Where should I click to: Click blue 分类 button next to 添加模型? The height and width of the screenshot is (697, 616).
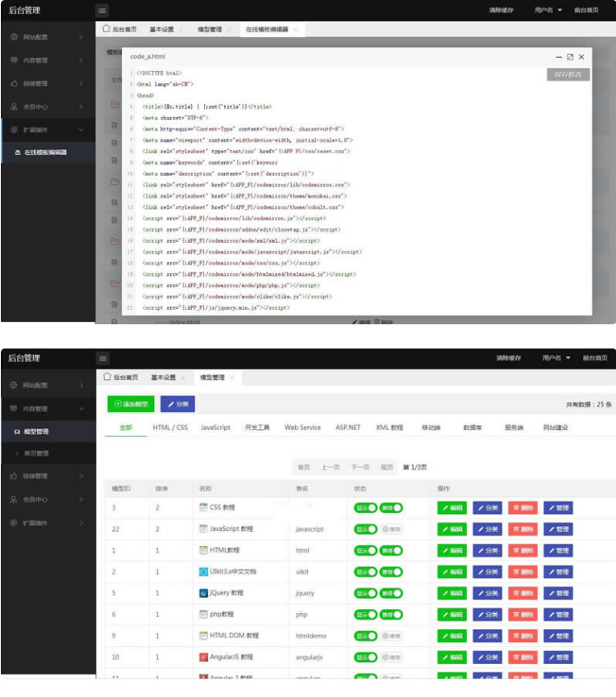coord(177,404)
